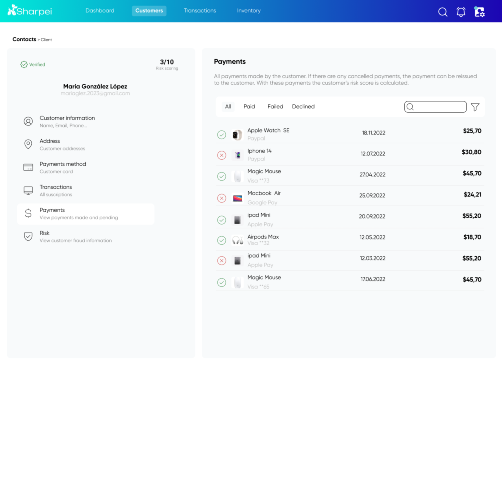Click the failed status icon for Macbook Air
Viewport: 502px width, 500px height.
click(221, 198)
